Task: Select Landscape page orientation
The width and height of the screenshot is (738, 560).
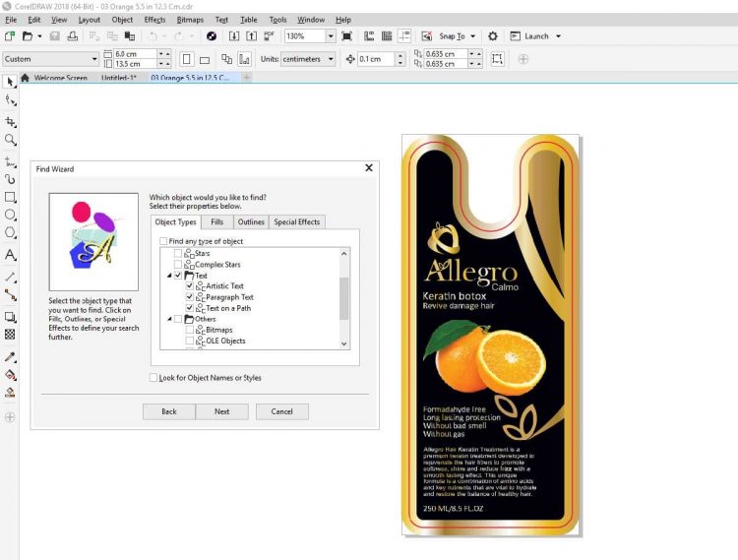Action: (205, 60)
